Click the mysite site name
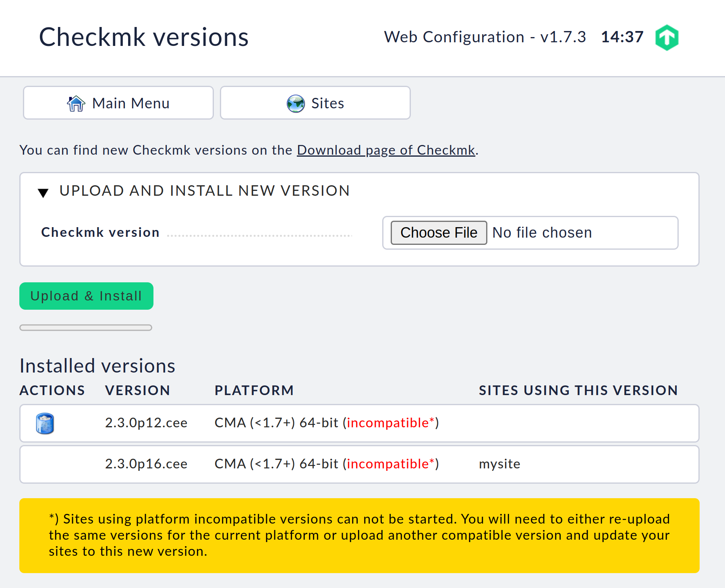This screenshot has width=725, height=588. click(499, 464)
